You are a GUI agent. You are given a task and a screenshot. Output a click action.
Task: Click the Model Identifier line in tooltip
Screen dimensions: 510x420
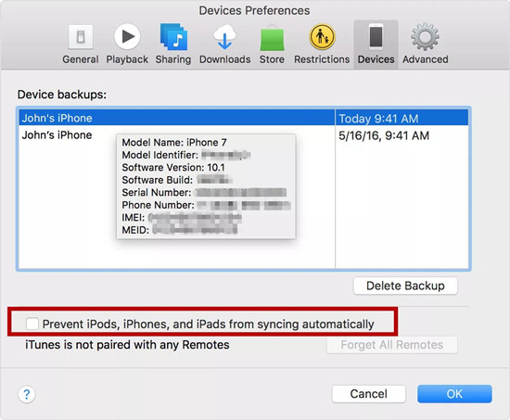point(186,155)
